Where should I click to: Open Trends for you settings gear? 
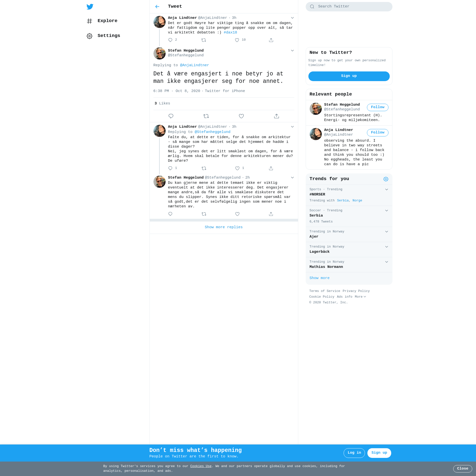[386, 179]
